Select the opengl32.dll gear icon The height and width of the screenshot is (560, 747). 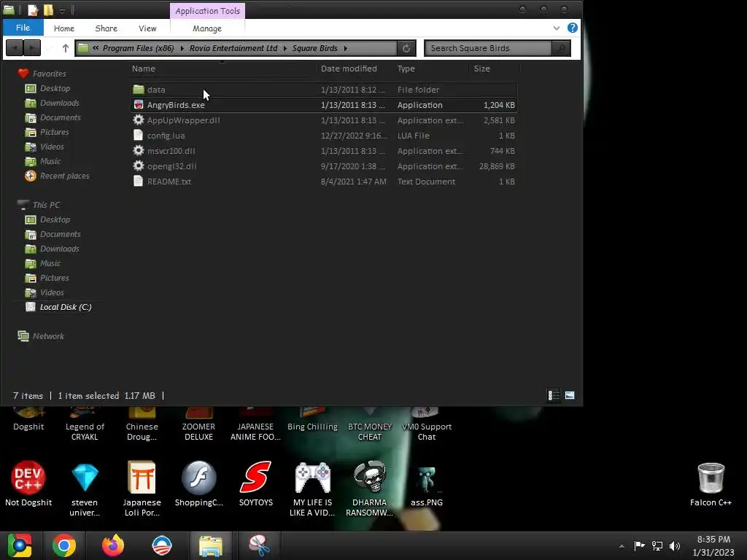point(138,166)
